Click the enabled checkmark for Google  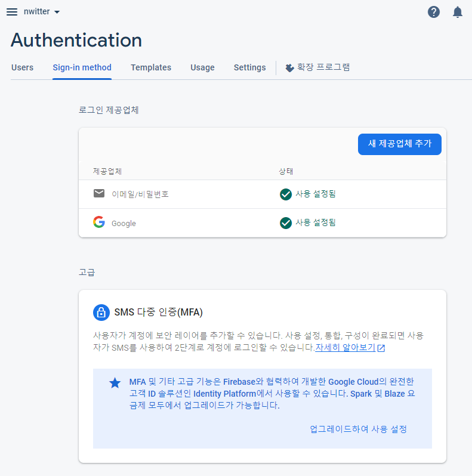click(x=285, y=223)
